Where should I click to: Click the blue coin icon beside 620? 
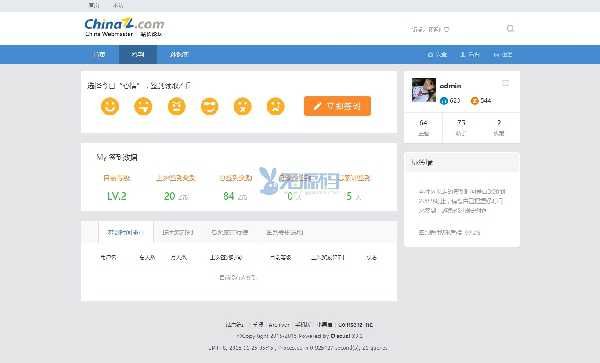444,101
